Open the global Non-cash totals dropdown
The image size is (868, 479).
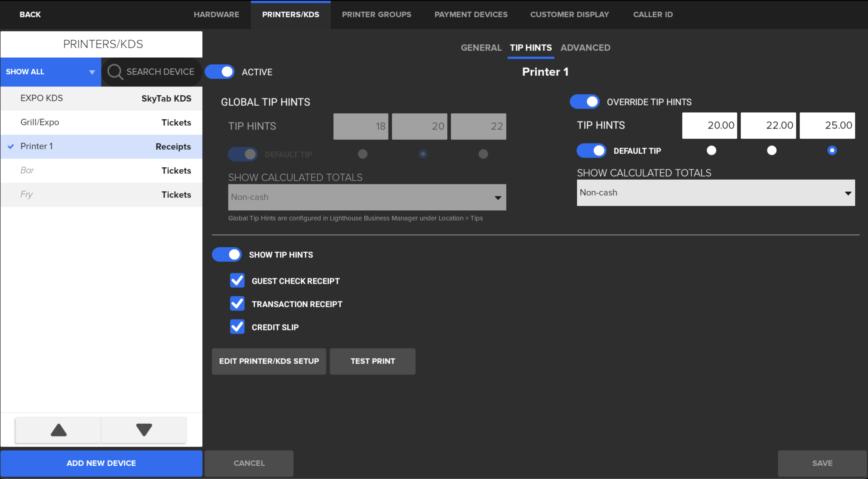(367, 197)
